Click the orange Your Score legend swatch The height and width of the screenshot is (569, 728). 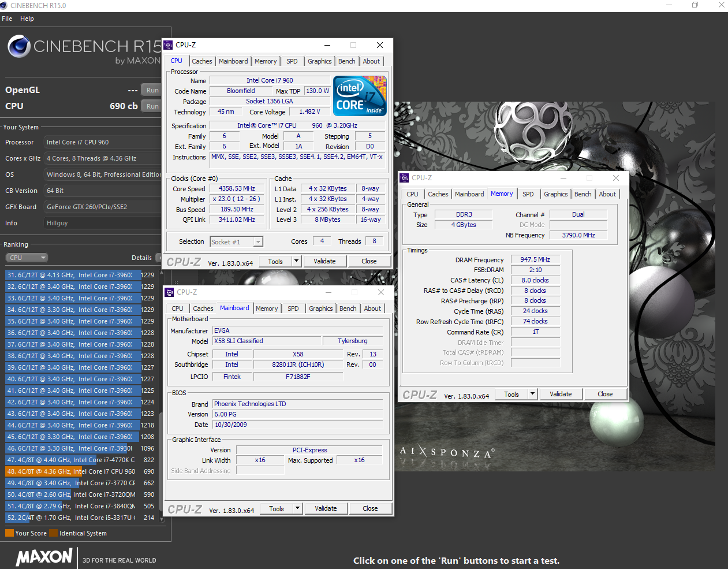(x=9, y=533)
